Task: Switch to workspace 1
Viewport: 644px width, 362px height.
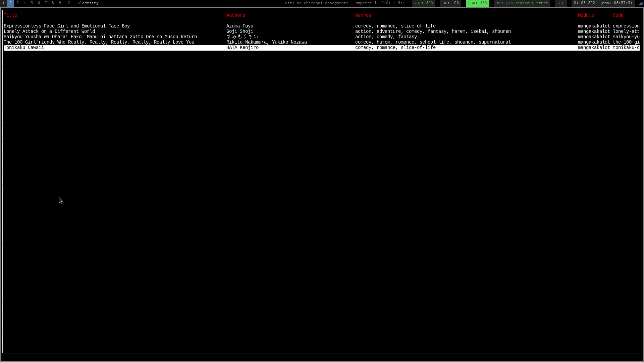Action: click(x=3, y=3)
